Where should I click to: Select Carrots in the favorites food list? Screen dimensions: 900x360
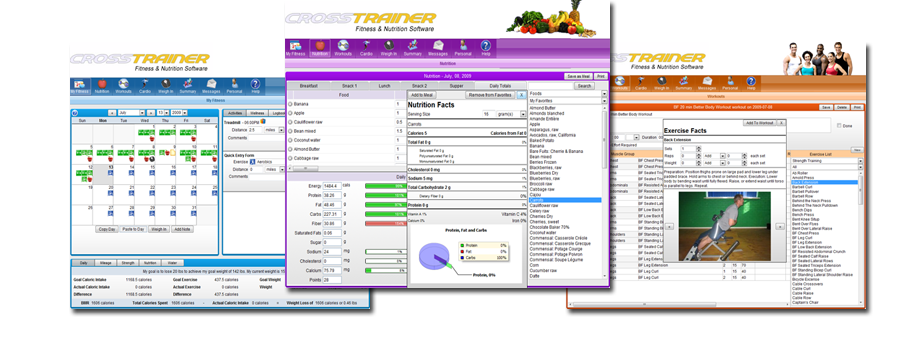point(565,200)
